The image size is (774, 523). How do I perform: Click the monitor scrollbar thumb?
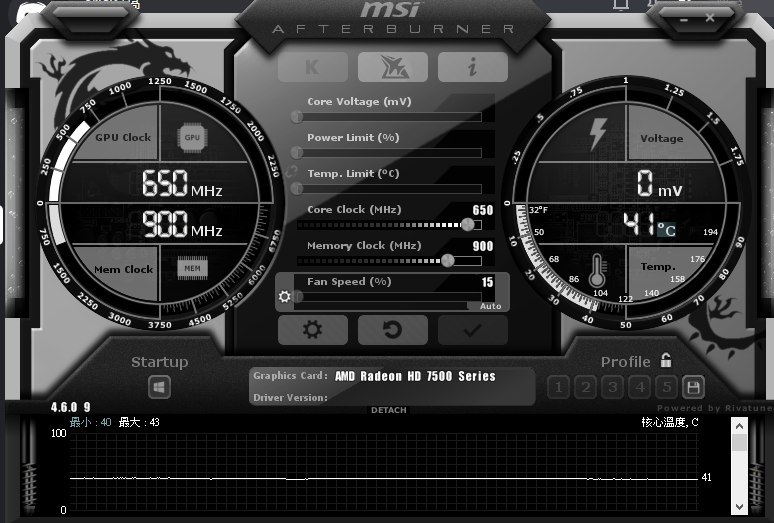coord(739,442)
